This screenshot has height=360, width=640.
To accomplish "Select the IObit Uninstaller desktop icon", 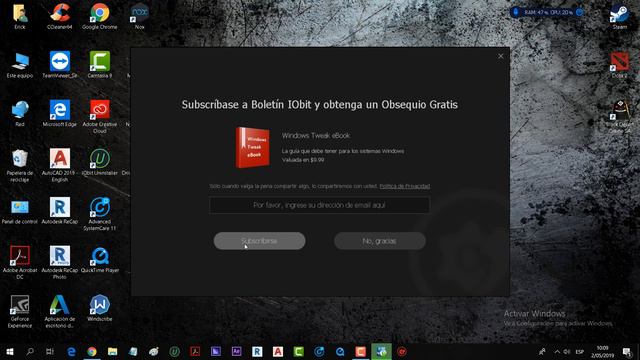I will click(x=100, y=162).
